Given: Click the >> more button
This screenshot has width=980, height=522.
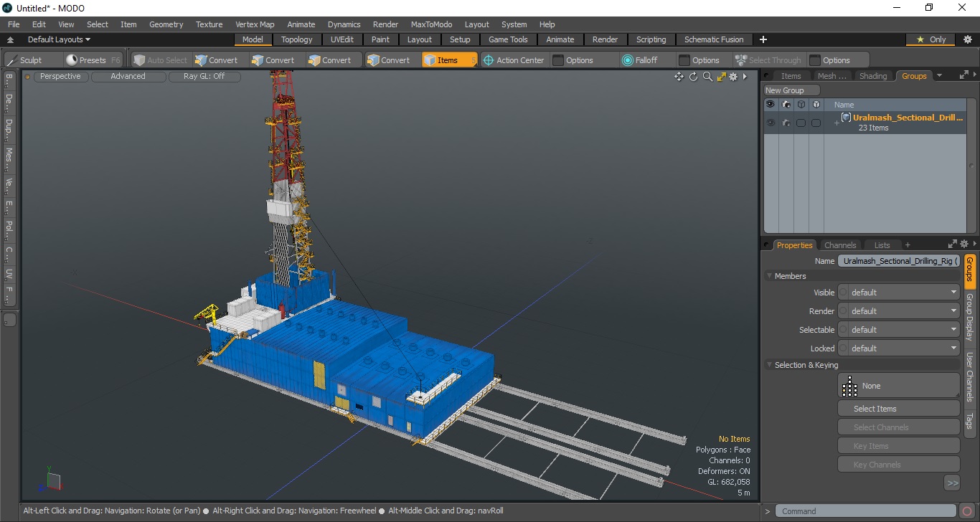Looking at the screenshot, I should pyautogui.click(x=952, y=483).
